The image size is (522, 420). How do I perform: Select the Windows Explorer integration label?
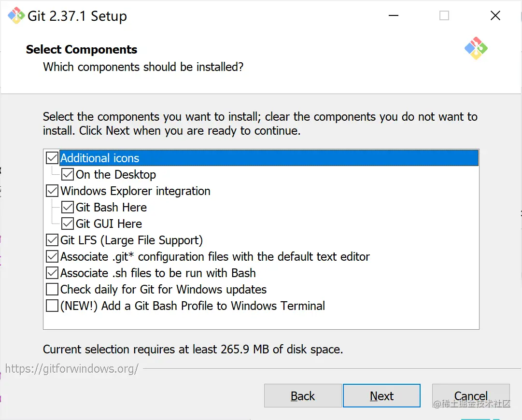click(135, 191)
